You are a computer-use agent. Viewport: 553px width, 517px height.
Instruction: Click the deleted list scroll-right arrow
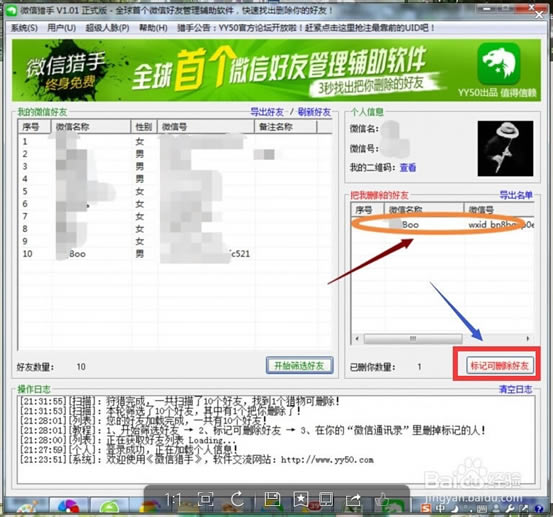pyautogui.click(x=528, y=339)
